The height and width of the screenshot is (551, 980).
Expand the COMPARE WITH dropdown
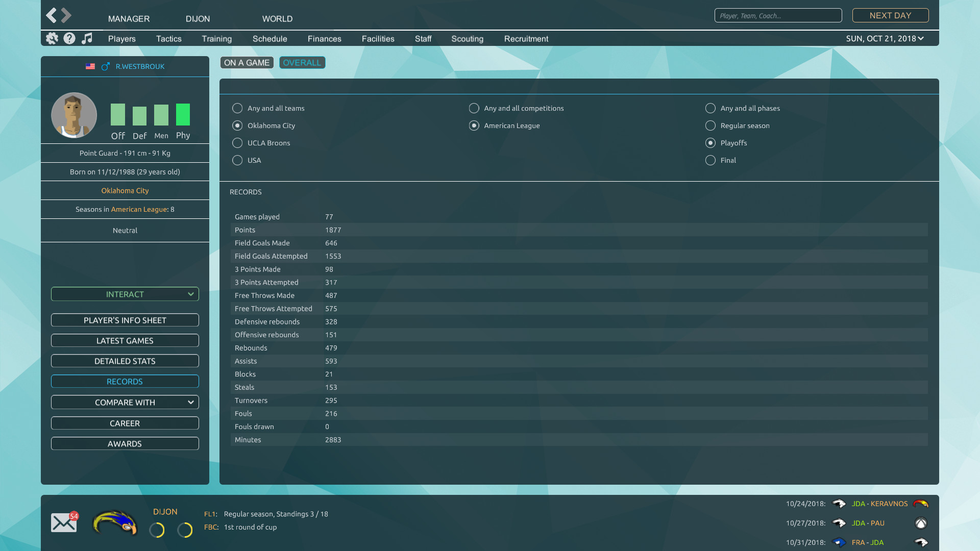(x=190, y=402)
